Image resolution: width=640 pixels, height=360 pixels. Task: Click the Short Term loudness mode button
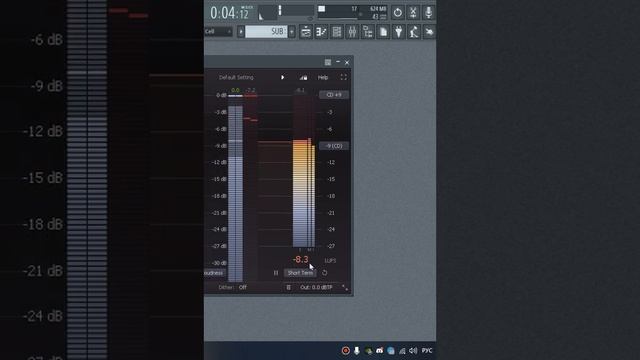point(300,273)
